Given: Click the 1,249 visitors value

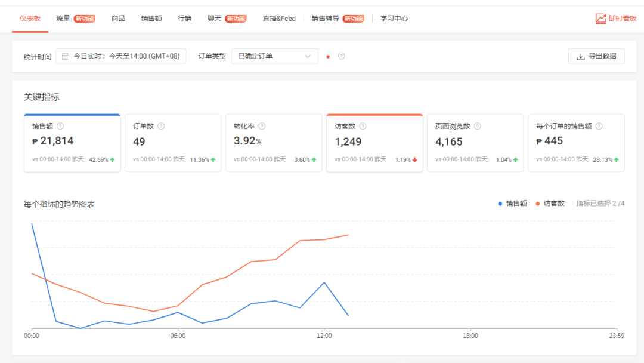Looking at the screenshot, I should 348,142.
